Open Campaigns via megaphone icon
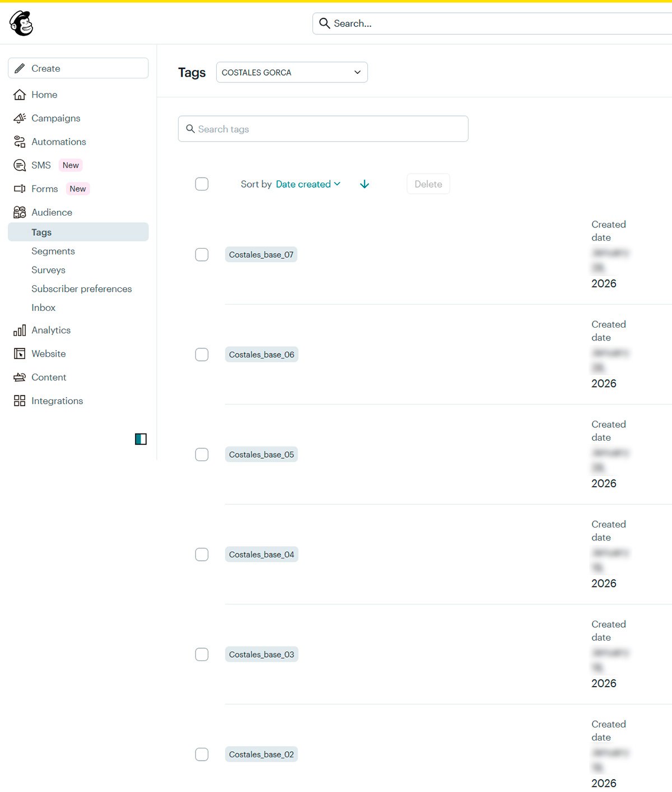This screenshot has height=792, width=672. coord(20,118)
